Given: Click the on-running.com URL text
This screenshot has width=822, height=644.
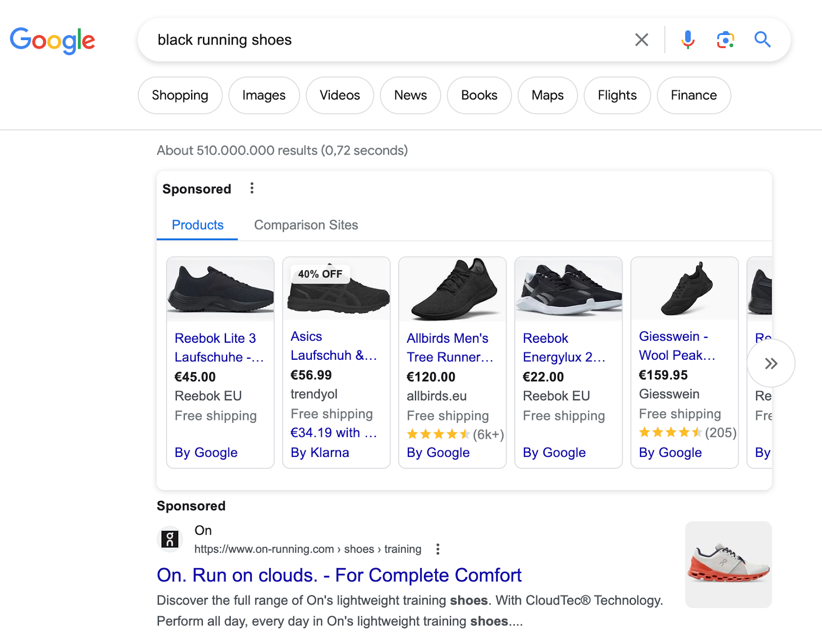Looking at the screenshot, I should pyautogui.click(x=308, y=549).
